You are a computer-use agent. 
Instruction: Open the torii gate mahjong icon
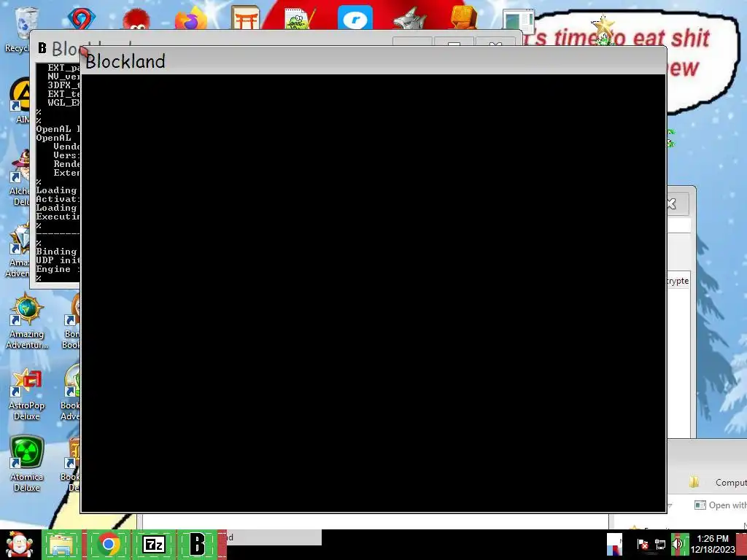[245, 18]
